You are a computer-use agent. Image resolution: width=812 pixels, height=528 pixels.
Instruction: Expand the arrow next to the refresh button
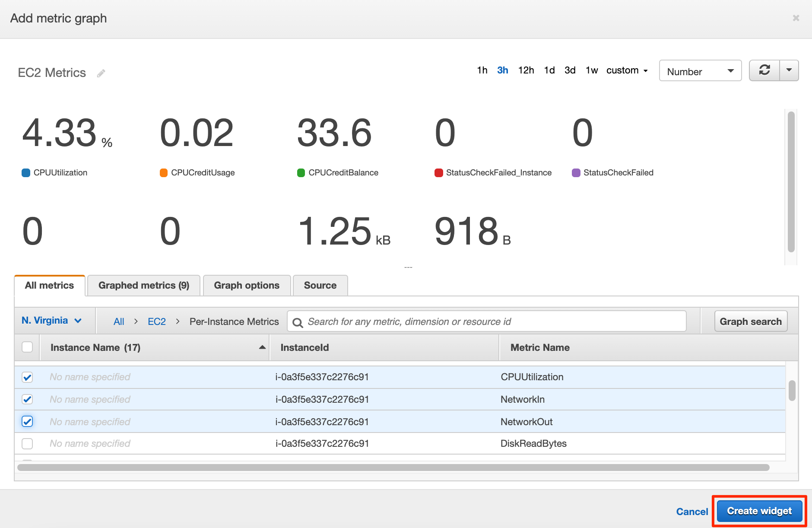click(x=789, y=70)
